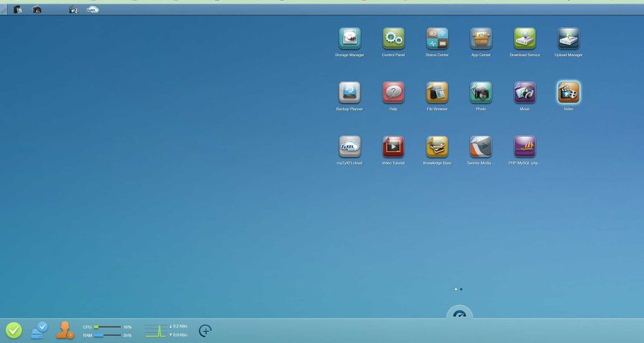Launch Knowledge Base

tap(437, 146)
